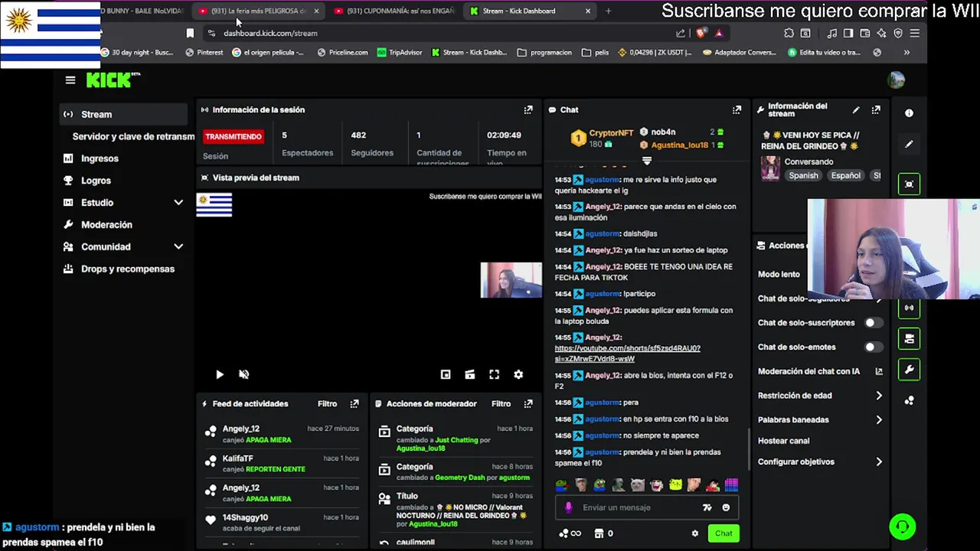980x551 pixels.
Task: Pop out the Acciones de moderador panel
Action: pyautogui.click(x=528, y=404)
